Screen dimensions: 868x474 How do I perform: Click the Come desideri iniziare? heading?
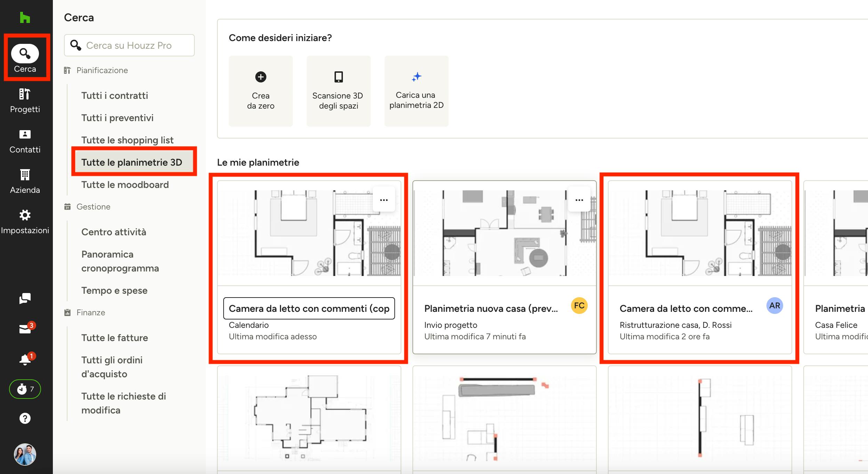(280, 38)
